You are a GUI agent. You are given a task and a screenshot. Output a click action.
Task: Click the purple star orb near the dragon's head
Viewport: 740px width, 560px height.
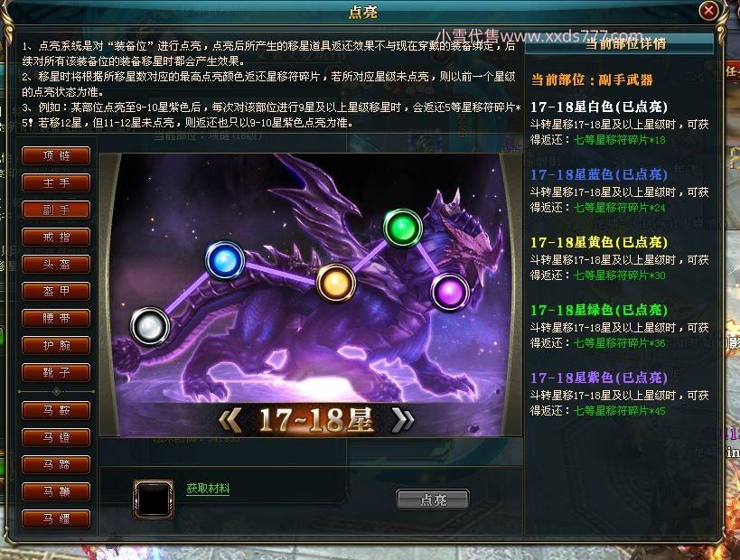click(x=450, y=293)
